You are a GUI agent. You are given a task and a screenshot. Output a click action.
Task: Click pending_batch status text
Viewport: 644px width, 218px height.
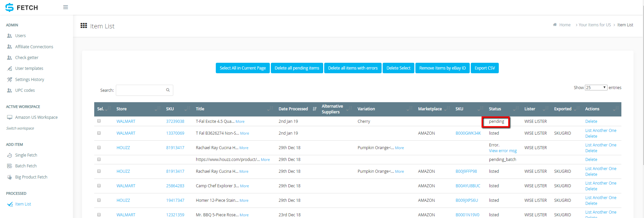(x=503, y=160)
